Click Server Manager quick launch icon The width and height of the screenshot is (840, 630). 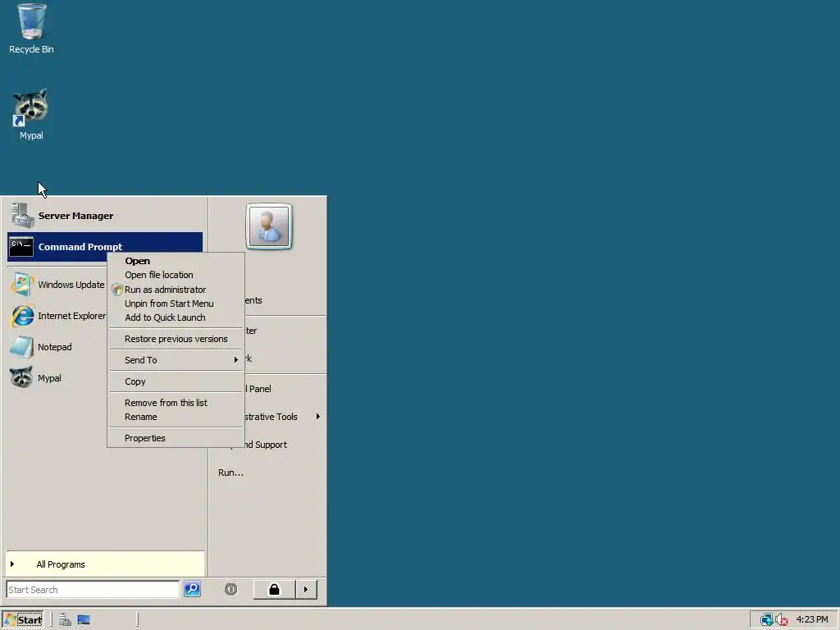point(66,620)
